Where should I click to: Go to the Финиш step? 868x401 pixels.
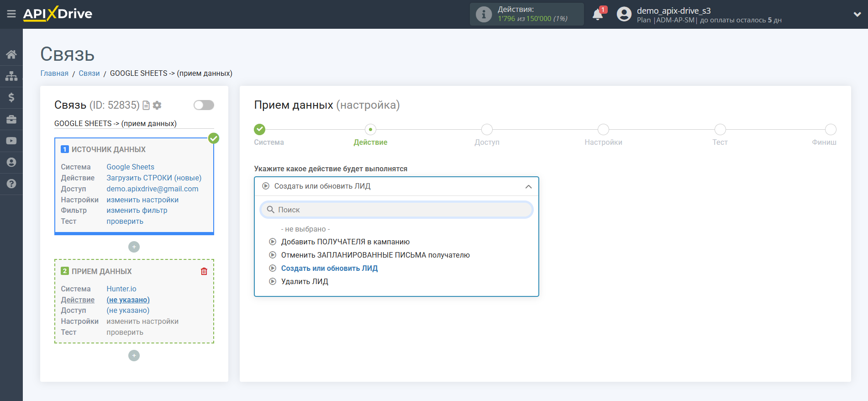(831, 130)
